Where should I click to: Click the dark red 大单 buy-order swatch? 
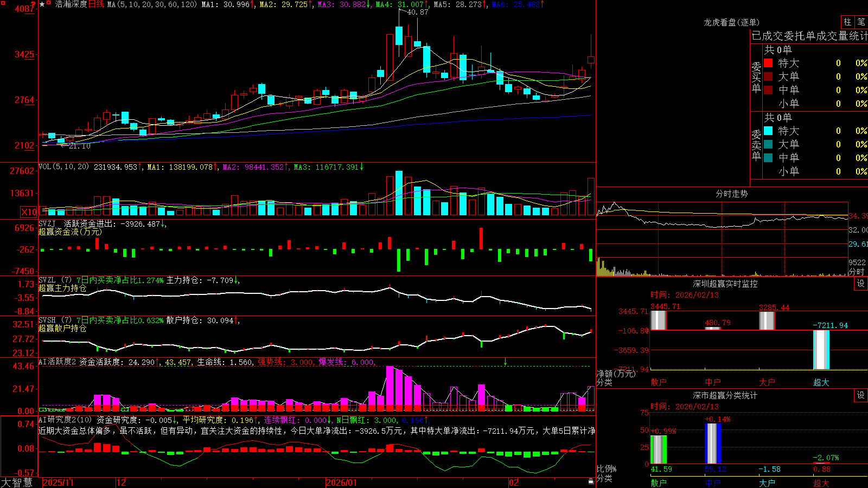pyautogui.click(x=768, y=76)
